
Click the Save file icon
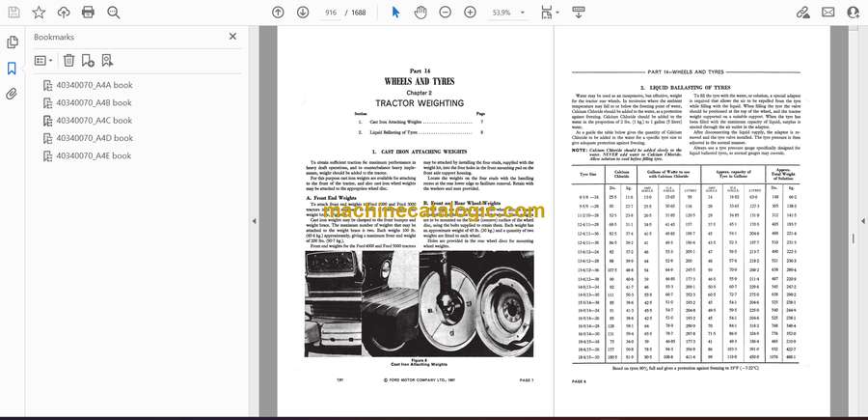pos(14,13)
